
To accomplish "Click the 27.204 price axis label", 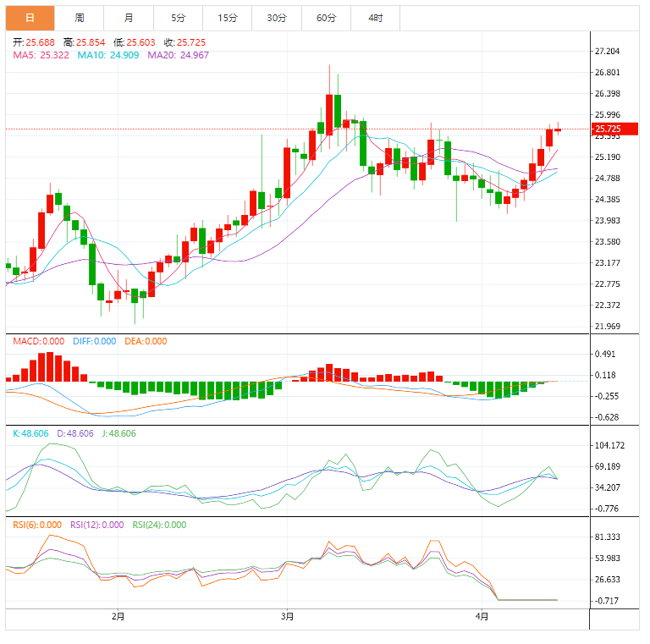I will pyautogui.click(x=608, y=52).
